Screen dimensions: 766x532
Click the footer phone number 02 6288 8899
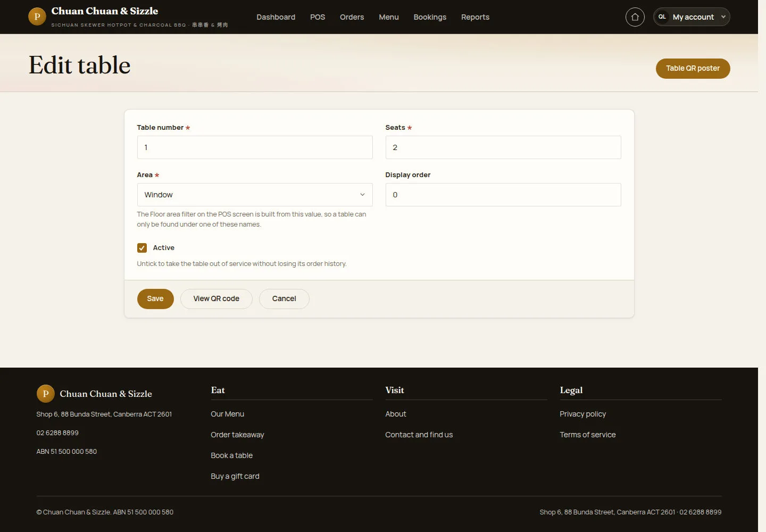pyautogui.click(x=57, y=433)
